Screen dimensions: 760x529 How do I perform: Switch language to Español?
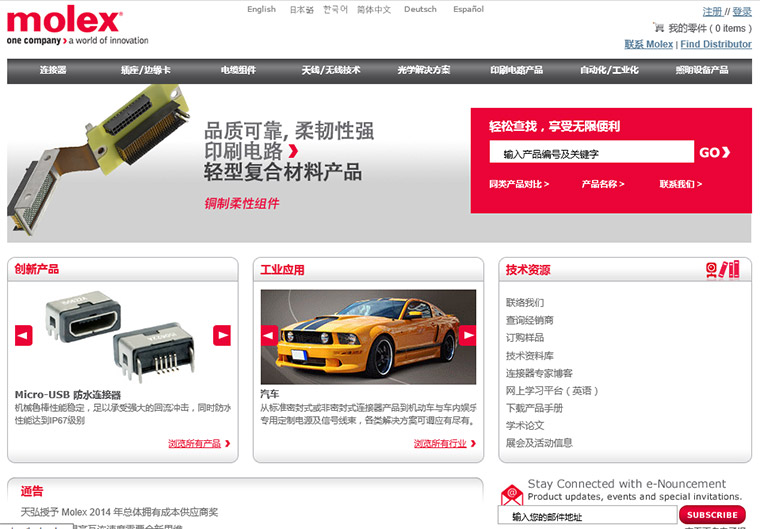(x=468, y=9)
